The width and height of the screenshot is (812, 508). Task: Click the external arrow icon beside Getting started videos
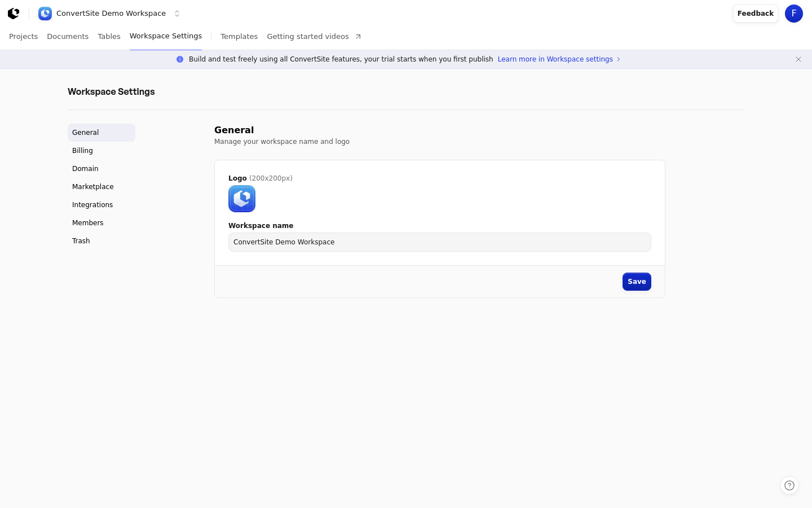point(358,37)
